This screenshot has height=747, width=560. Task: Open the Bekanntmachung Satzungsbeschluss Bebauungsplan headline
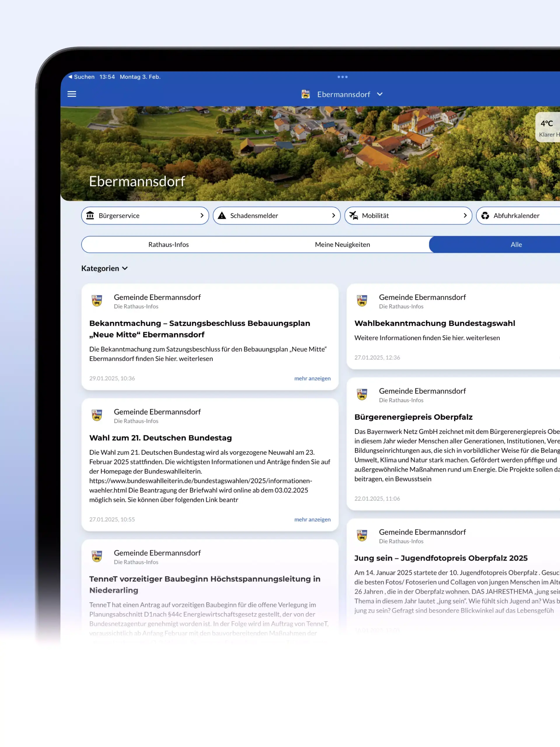click(200, 329)
